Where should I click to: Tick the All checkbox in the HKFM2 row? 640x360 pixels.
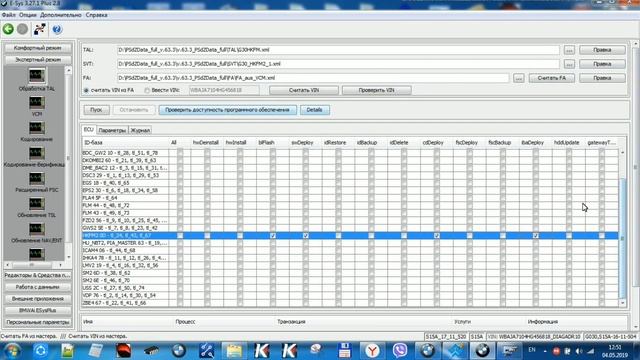180,236
